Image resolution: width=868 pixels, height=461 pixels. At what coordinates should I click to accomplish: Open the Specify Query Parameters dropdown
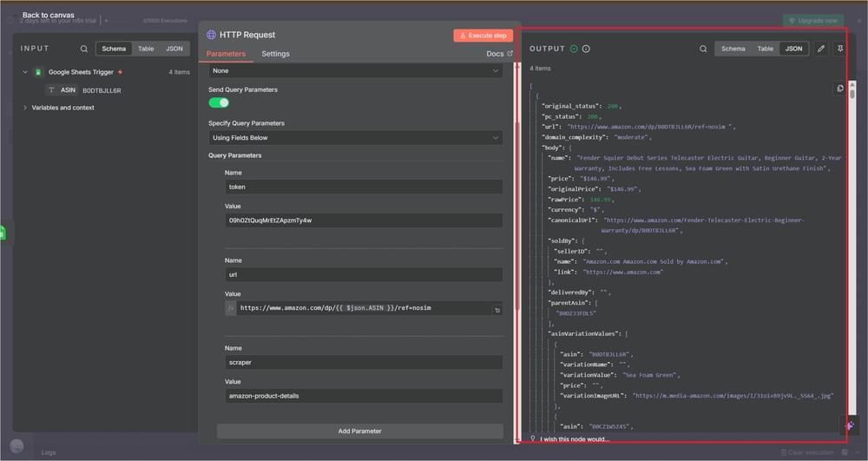pos(356,138)
